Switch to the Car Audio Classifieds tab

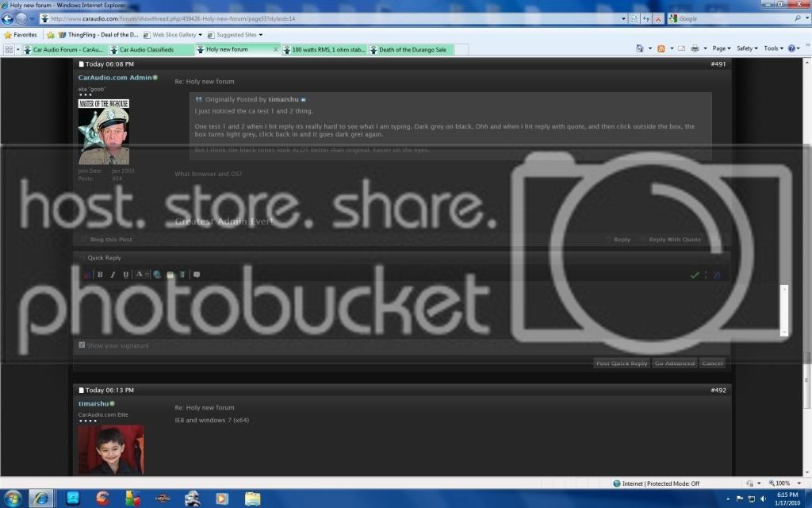[151, 50]
